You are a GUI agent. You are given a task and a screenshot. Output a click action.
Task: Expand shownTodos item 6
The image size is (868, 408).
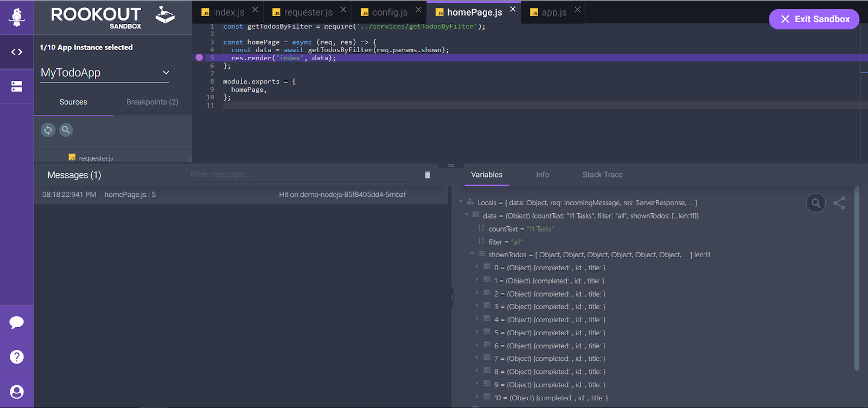477,345
